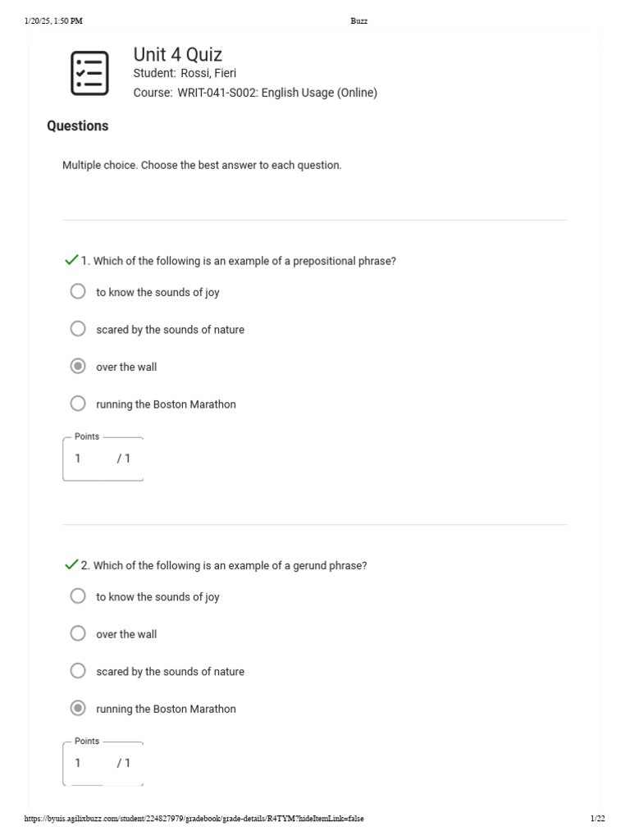Click green checkmark beside question 1
The width and height of the screenshot is (630, 840).
click(x=71, y=261)
